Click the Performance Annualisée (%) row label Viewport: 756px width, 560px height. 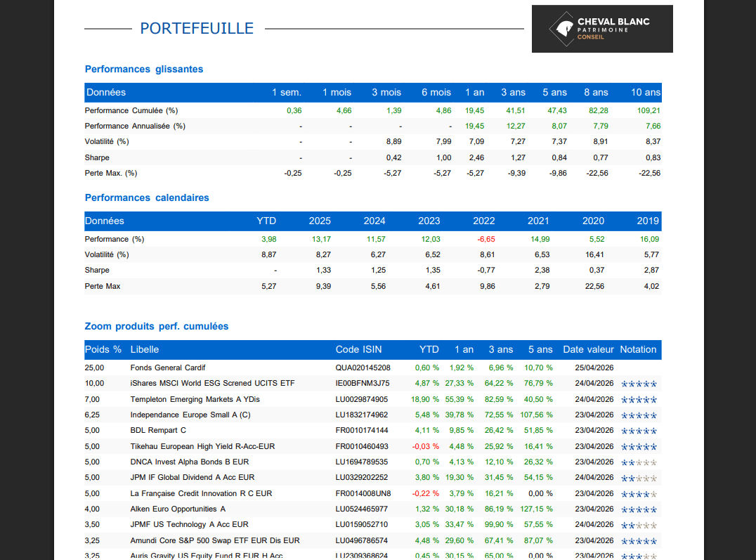[x=135, y=126]
